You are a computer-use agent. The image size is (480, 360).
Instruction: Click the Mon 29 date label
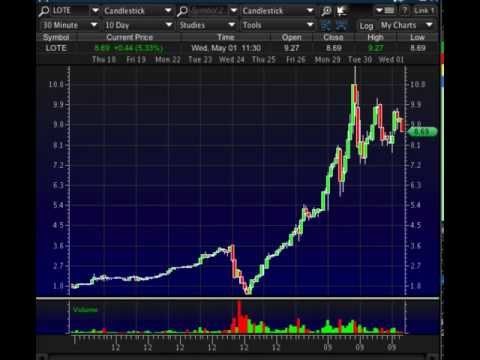coord(328,60)
